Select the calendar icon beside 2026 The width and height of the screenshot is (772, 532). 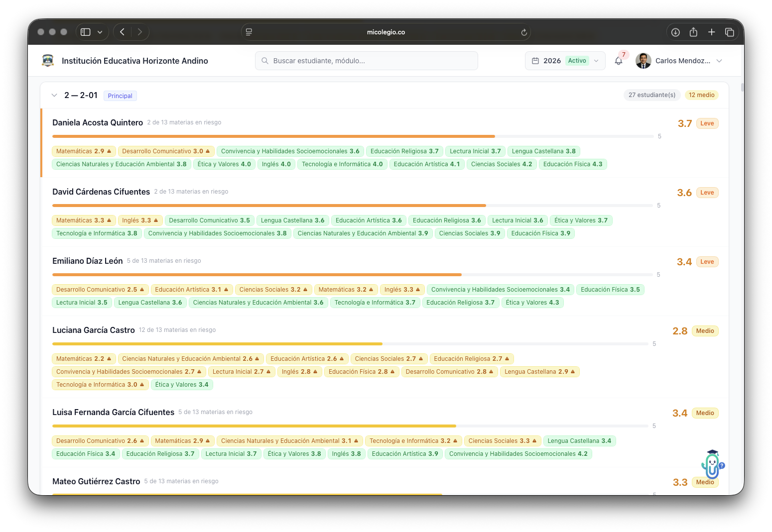535,61
